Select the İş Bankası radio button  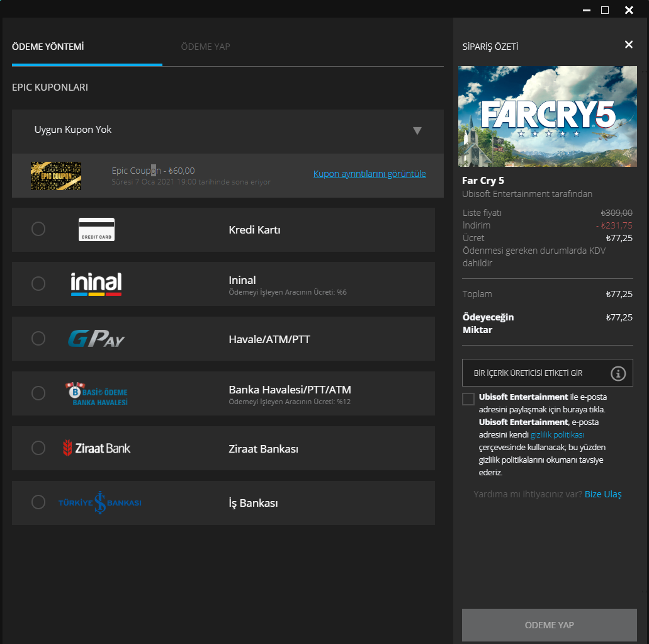click(38, 502)
